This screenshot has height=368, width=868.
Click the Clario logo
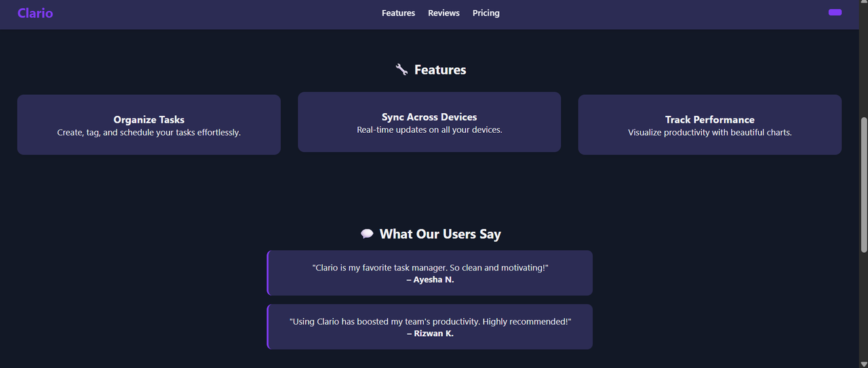(x=35, y=13)
